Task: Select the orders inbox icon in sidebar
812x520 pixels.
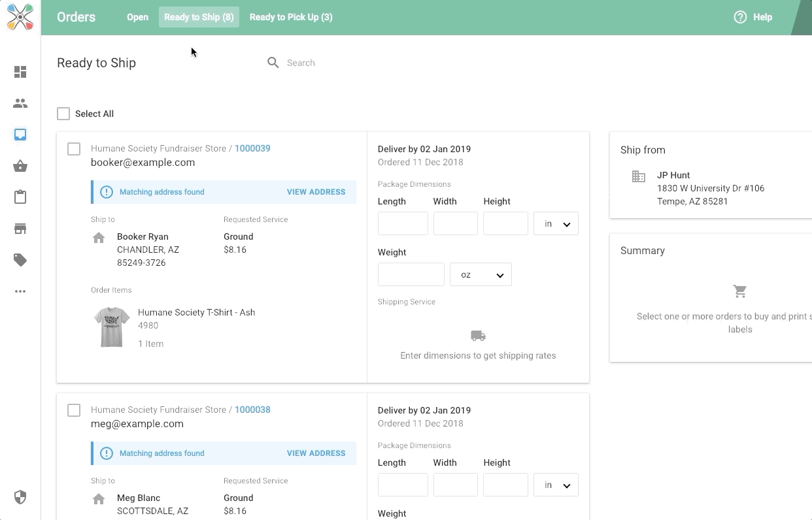Action: tap(20, 135)
